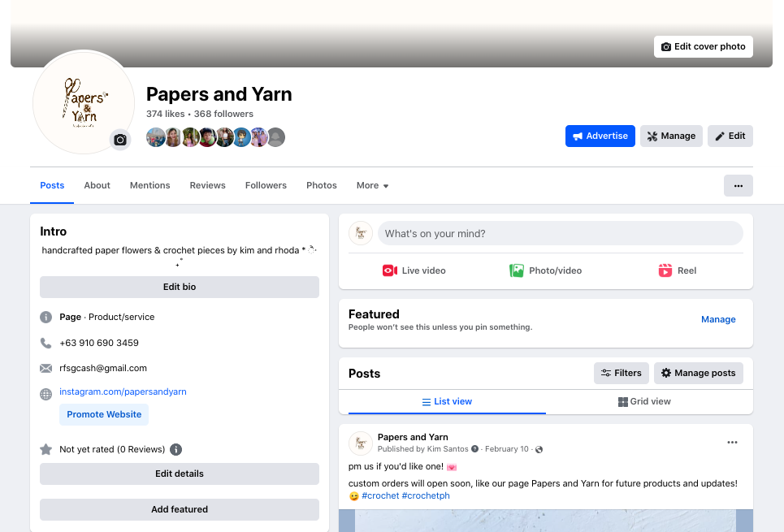This screenshot has height=532, width=784.
Task: Click the phone icon
Action: 45,343
